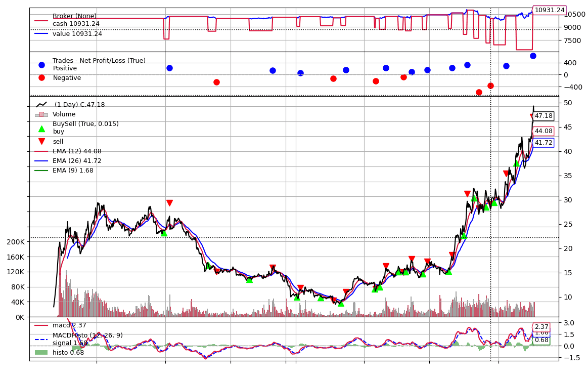This screenshot has height=380, width=588.
Task: Click the 47.18 closing price tag
Action: [x=544, y=116]
